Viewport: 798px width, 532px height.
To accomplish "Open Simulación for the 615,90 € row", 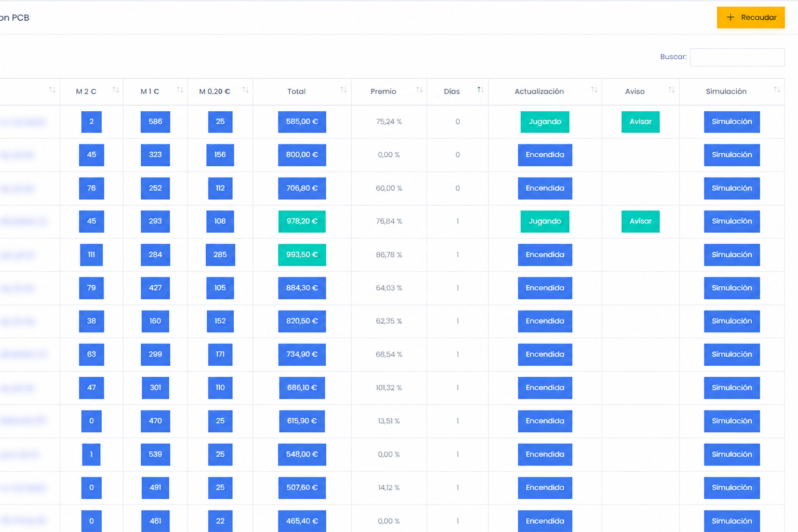I will pos(732,421).
